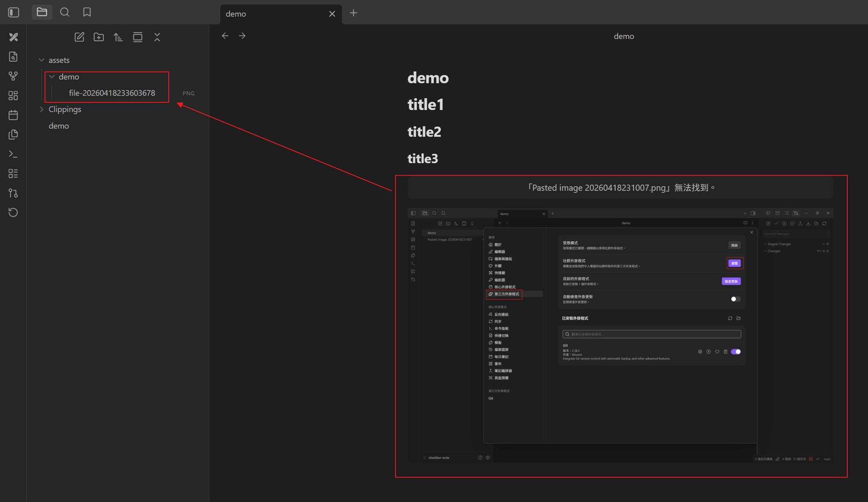Toggle the left sidebar icon
868x502 pixels.
[x=14, y=12]
